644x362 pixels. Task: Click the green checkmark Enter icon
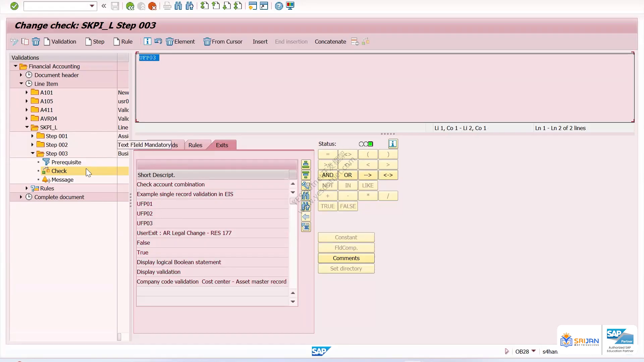[14, 6]
